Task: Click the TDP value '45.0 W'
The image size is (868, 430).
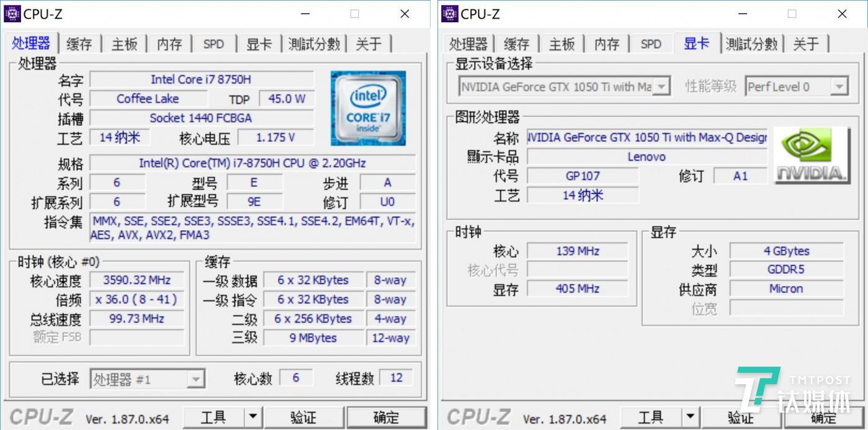Action: [286, 99]
